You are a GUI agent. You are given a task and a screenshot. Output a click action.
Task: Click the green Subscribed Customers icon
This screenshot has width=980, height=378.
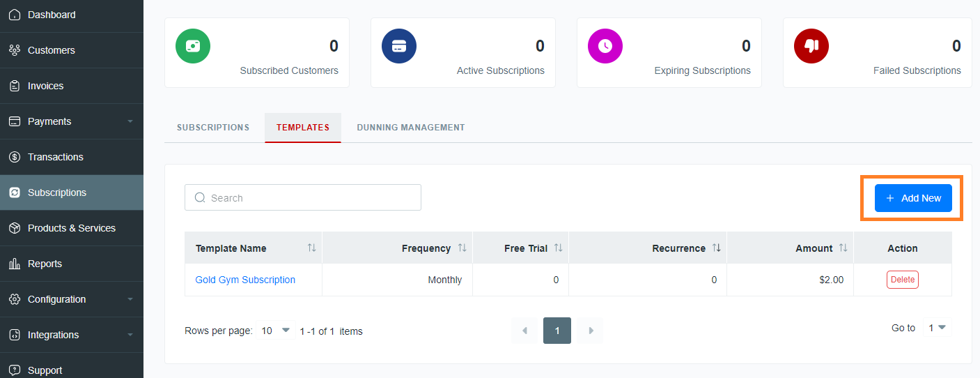pyautogui.click(x=193, y=46)
